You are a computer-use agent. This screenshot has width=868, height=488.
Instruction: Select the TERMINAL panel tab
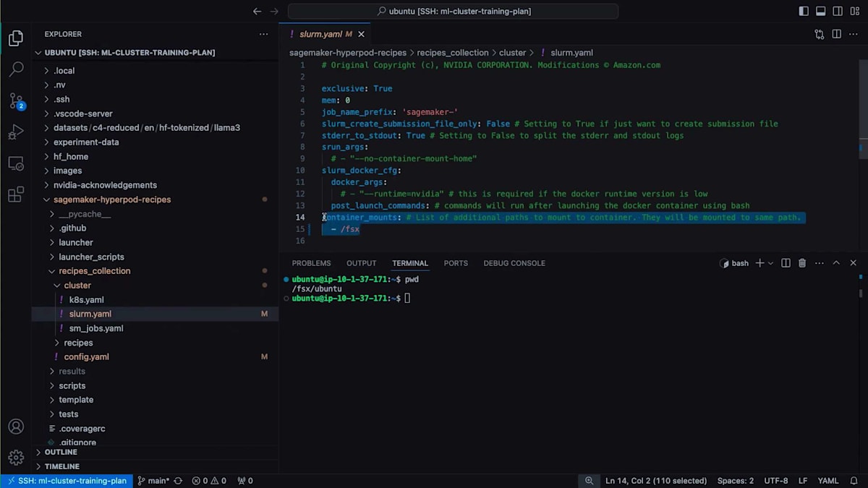[410, 263]
